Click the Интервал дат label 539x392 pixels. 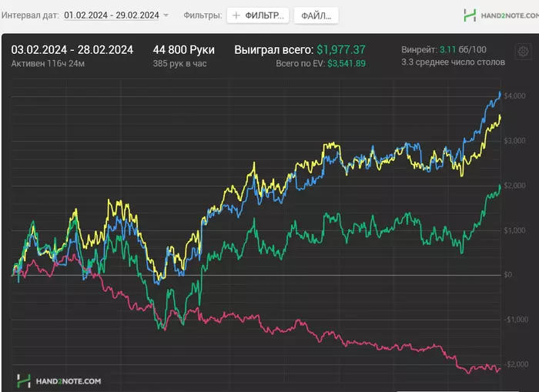(30, 15)
